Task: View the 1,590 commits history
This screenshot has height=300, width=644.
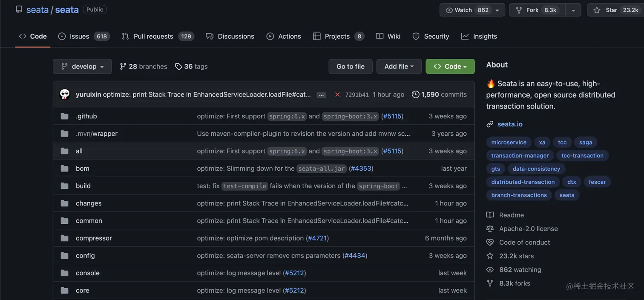Action: pos(439,94)
